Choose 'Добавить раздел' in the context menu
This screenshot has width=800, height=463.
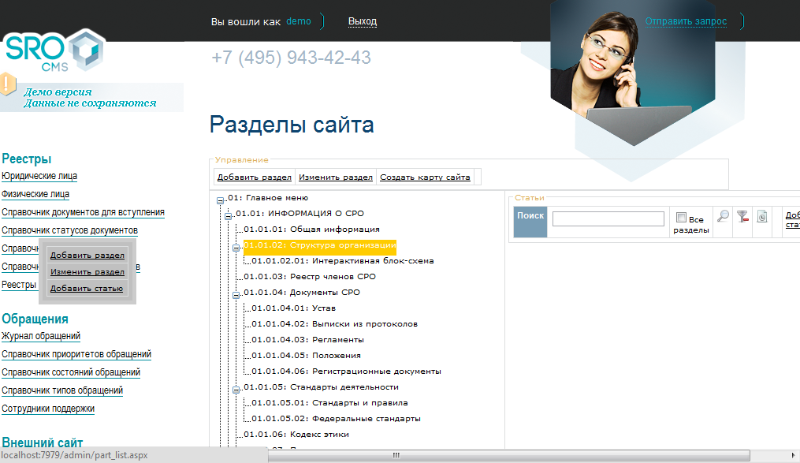[87, 256]
